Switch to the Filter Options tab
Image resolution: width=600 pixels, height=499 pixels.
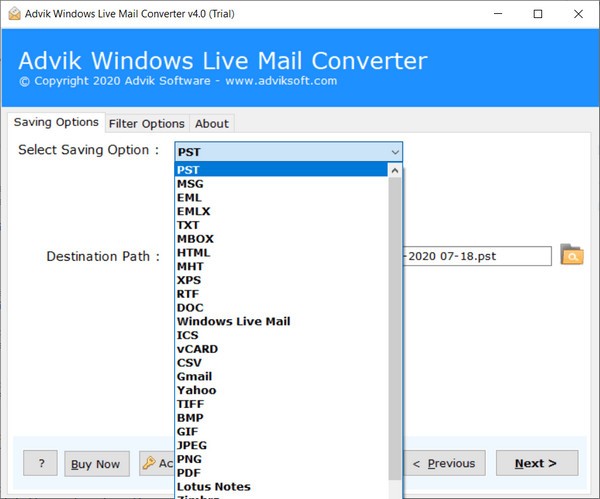pyautogui.click(x=146, y=123)
